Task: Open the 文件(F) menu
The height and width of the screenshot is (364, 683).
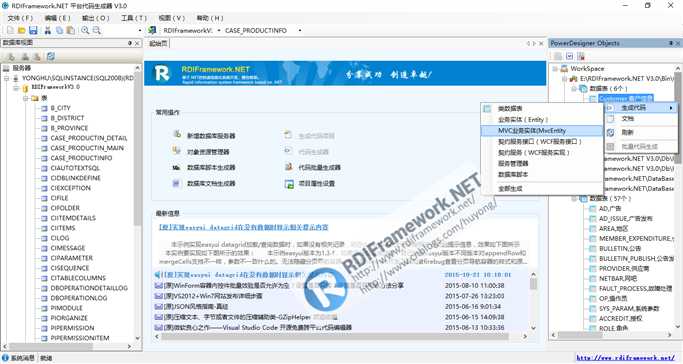Action: (x=20, y=18)
